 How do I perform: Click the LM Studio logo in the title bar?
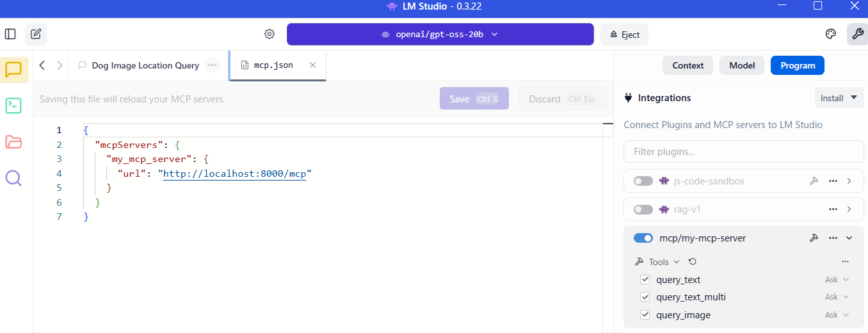(x=392, y=6)
